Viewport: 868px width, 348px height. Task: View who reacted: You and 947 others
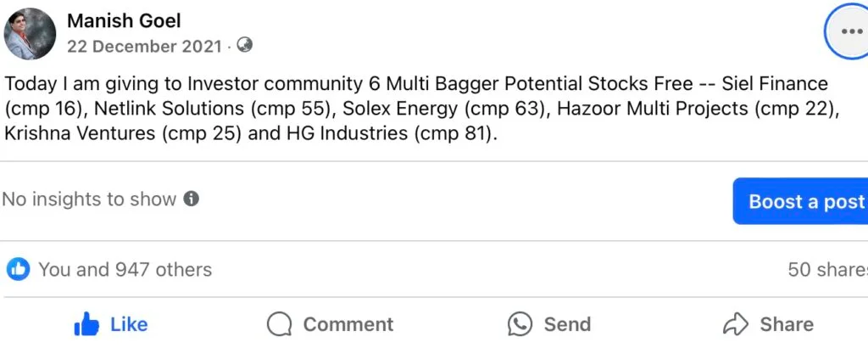pyautogui.click(x=125, y=270)
